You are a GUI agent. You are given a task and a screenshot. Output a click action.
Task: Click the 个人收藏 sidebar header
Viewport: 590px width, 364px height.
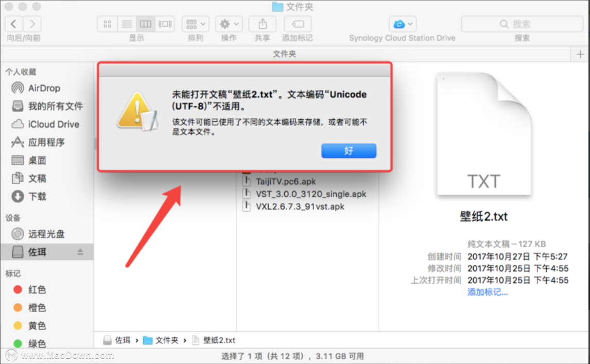coord(21,72)
